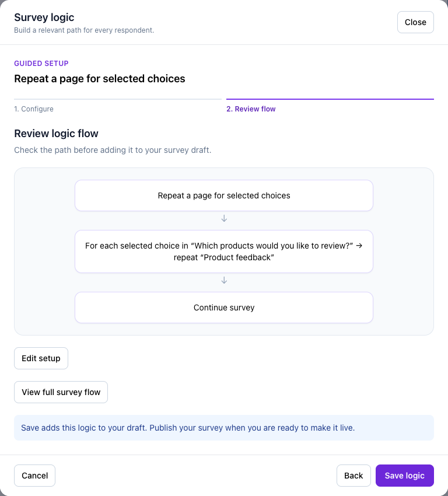The width and height of the screenshot is (448, 496).
Task: Select the Continue survey flow card
Action: (224, 308)
